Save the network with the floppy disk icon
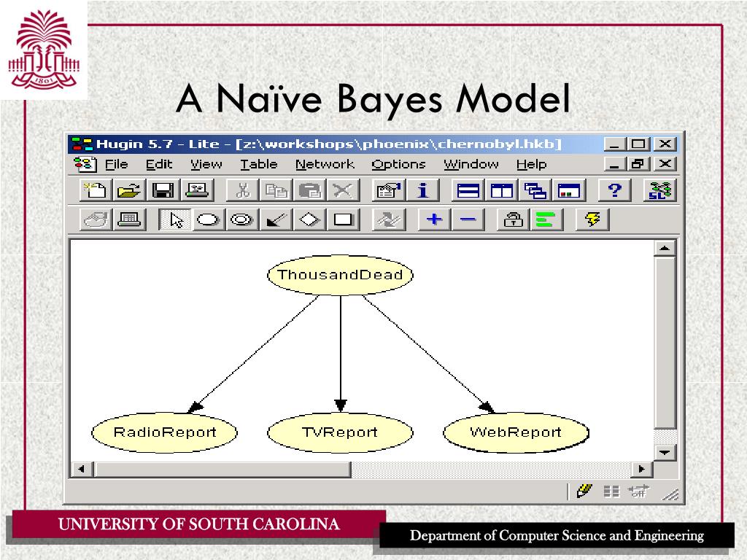Screen dimensions: 747x560 pos(163,190)
